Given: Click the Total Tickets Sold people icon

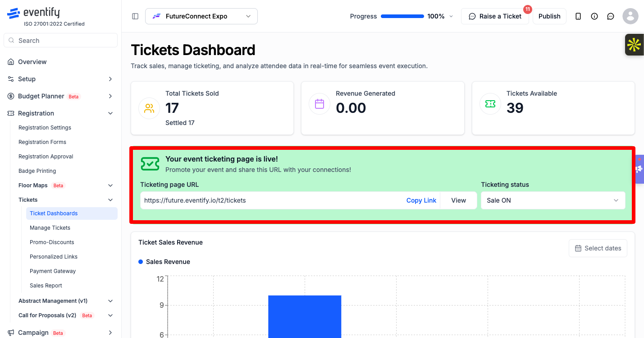Looking at the screenshot, I should click(149, 108).
